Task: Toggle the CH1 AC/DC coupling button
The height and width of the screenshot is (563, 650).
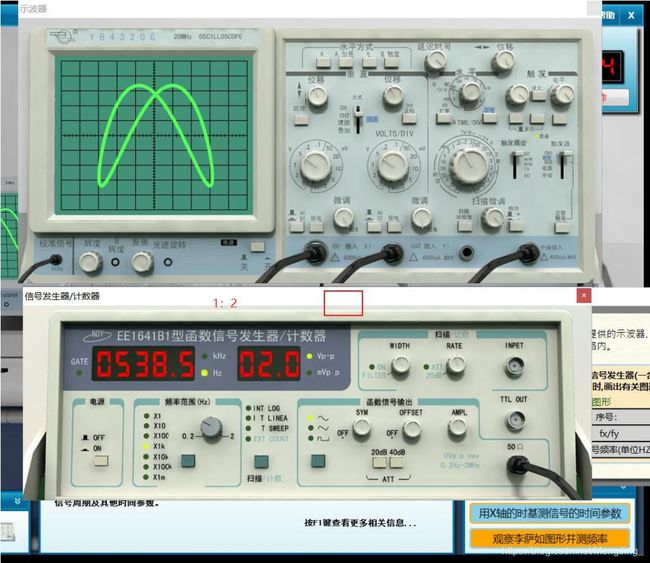Action: [297, 226]
